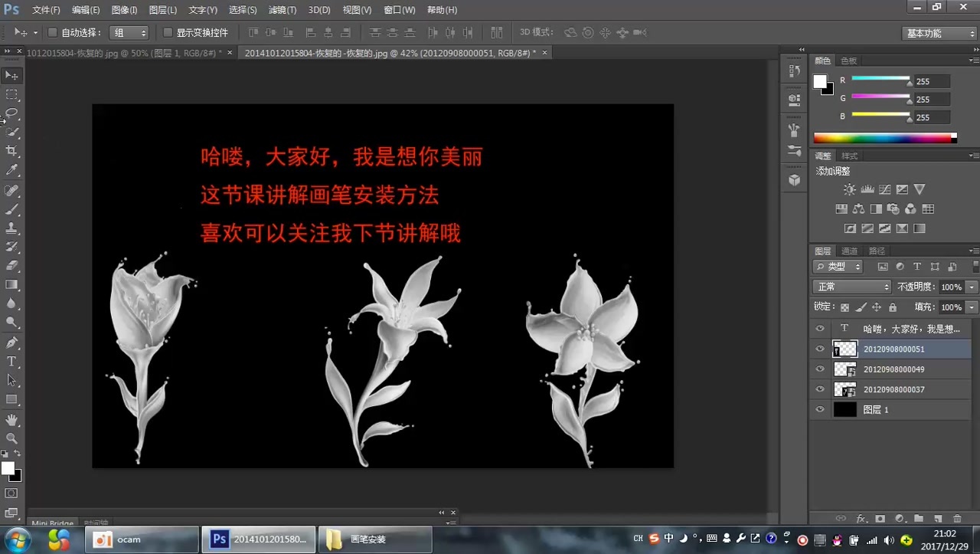Screen dimensions: 980x554
Task: Open Layers panel options menu
Action: tap(973, 251)
